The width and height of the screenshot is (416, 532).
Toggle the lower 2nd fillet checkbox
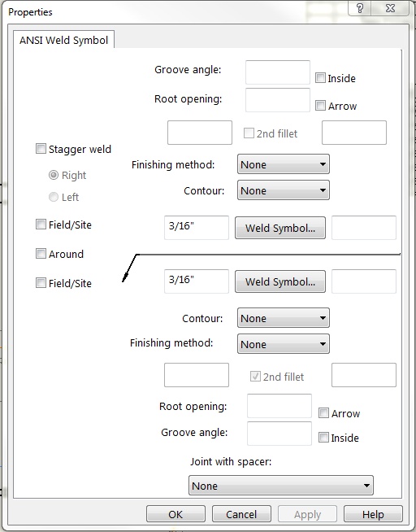point(255,377)
